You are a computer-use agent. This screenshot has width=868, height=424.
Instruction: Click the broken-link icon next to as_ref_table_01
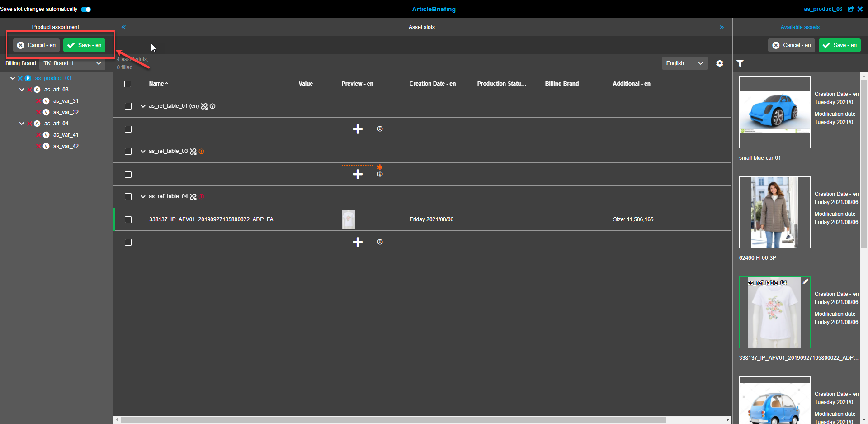coord(204,106)
